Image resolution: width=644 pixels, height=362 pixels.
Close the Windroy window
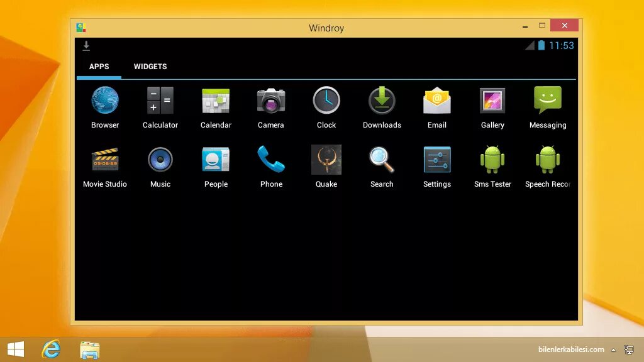(x=564, y=25)
